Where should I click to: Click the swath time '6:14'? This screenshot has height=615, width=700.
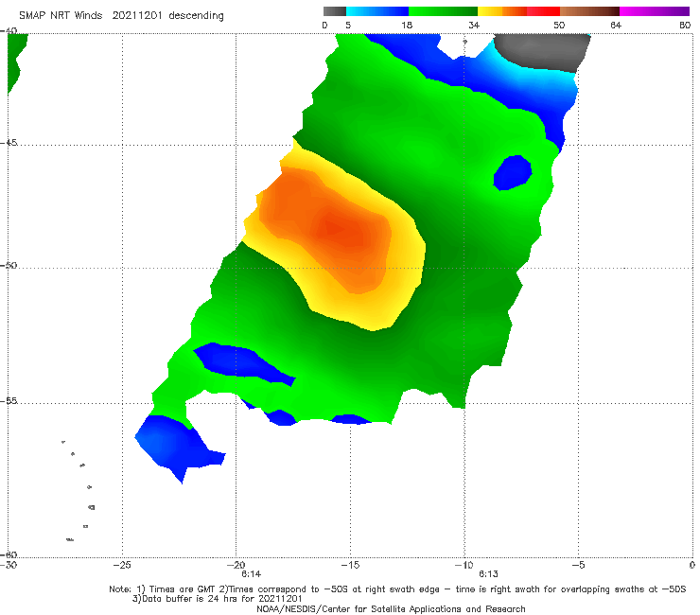pyautogui.click(x=252, y=574)
